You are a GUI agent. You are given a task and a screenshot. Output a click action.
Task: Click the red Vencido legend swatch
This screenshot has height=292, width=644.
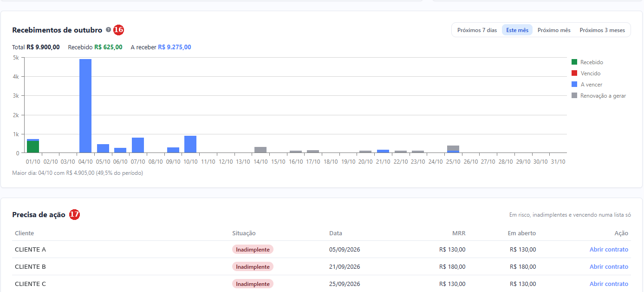574,73
